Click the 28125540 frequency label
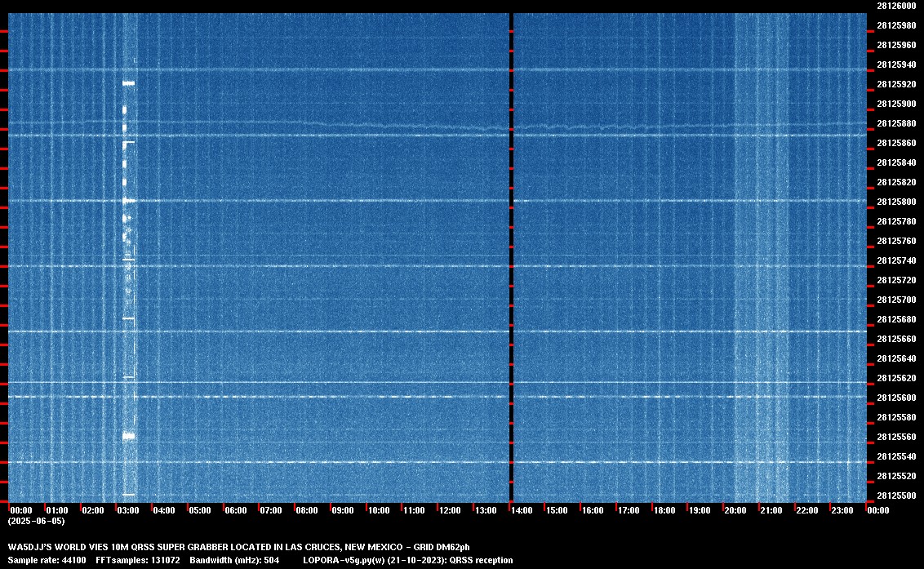The width and height of the screenshot is (924, 569). tap(896, 456)
